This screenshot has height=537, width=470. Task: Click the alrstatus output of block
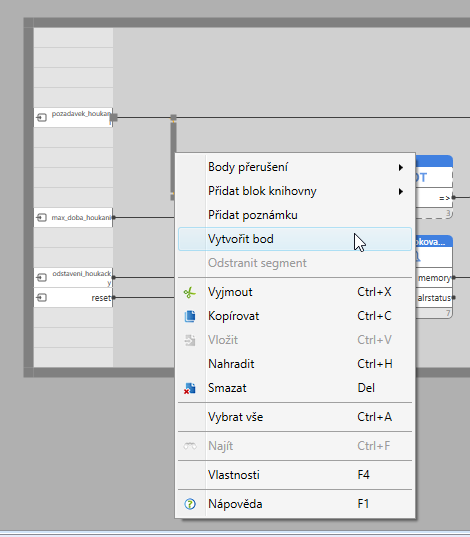click(454, 298)
